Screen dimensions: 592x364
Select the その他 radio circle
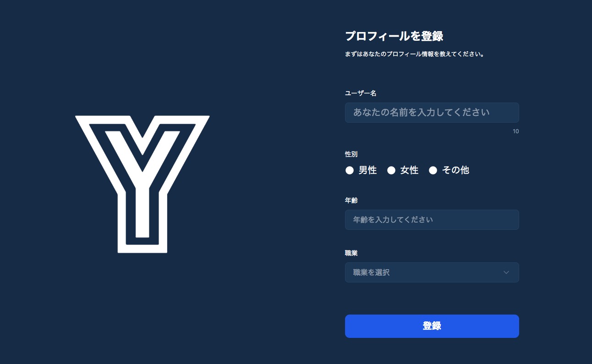(433, 170)
